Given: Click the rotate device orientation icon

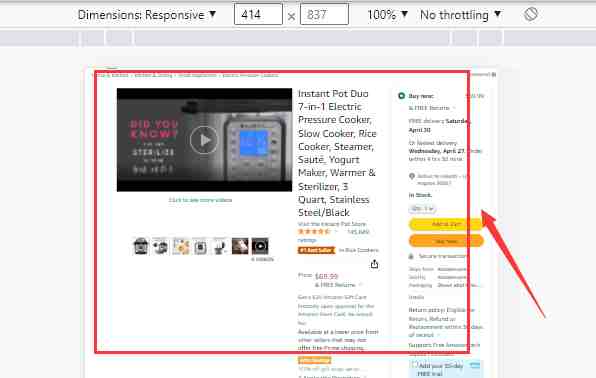Looking at the screenshot, I should pyautogui.click(x=531, y=14).
